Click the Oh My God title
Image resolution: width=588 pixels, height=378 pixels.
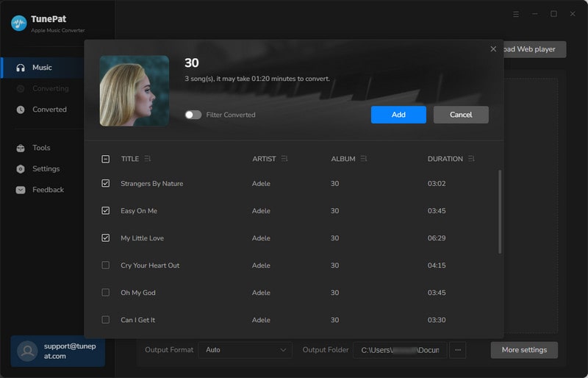point(138,293)
